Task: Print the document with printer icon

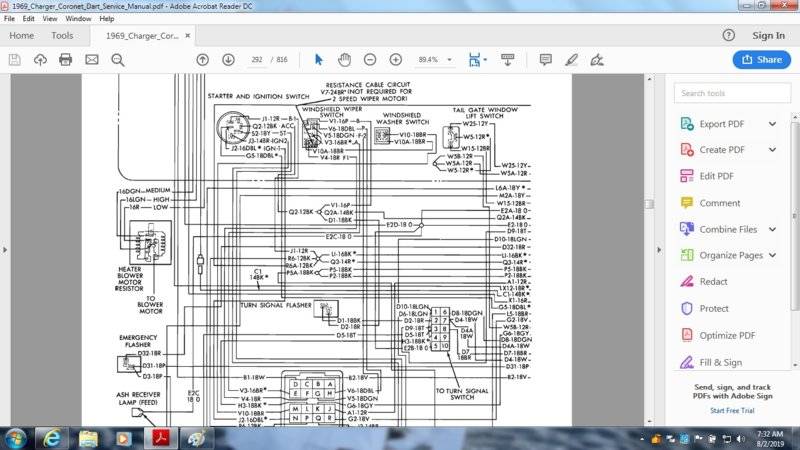Action: tap(66, 60)
